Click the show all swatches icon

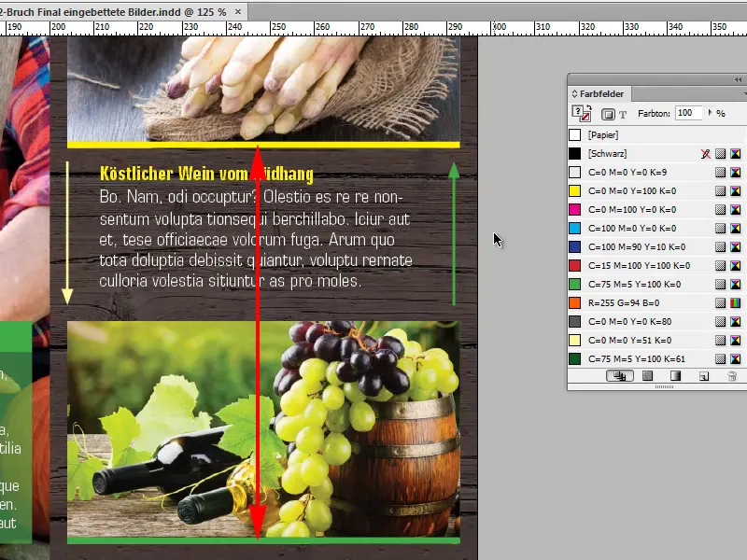tap(622, 375)
